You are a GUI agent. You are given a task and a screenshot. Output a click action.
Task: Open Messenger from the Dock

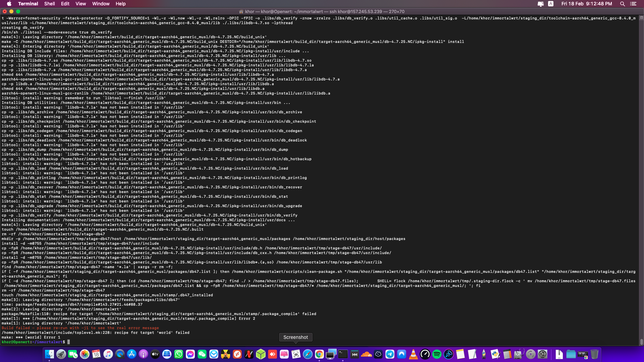190,354
